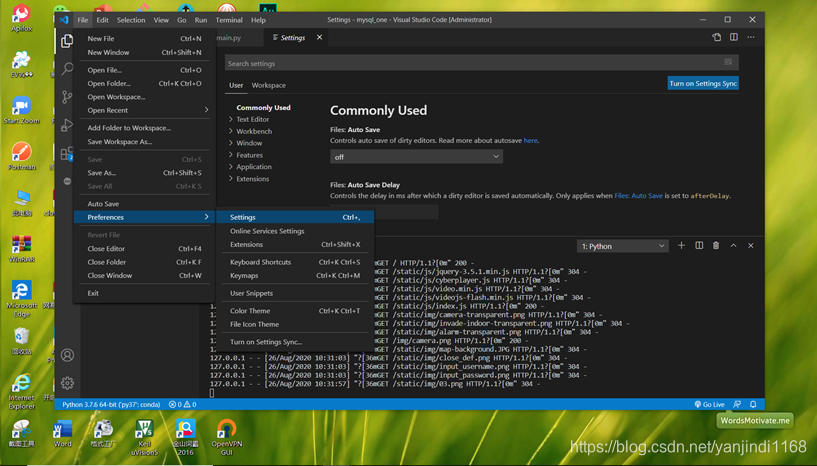The width and height of the screenshot is (817, 466).
Task: Switch to the main.py editor tab
Action: tap(229, 38)
